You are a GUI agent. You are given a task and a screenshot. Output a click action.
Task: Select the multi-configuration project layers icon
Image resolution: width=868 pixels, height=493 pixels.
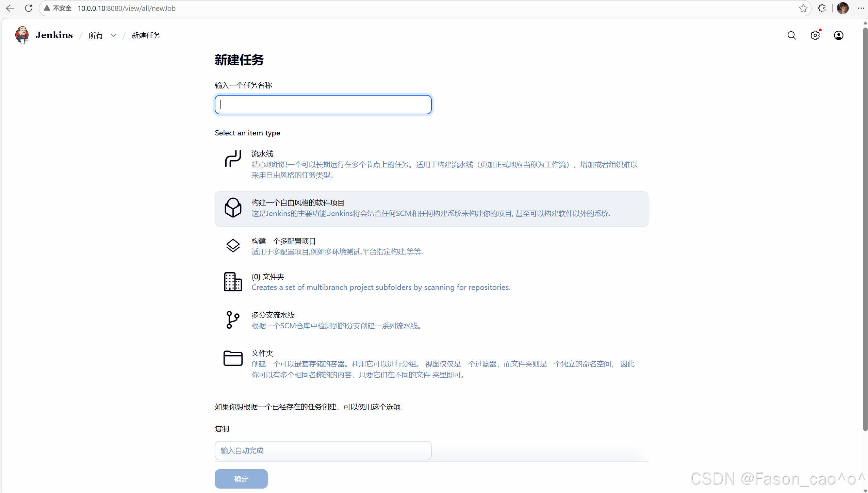[233, 246]
